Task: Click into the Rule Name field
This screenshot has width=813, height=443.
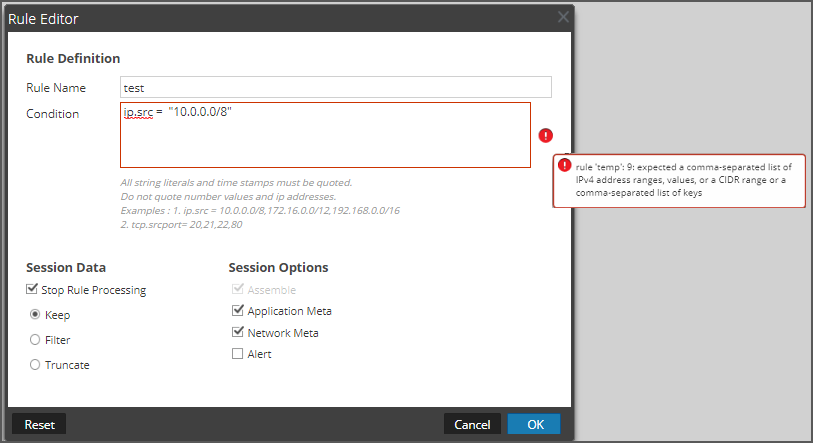Action: (335, 88)
